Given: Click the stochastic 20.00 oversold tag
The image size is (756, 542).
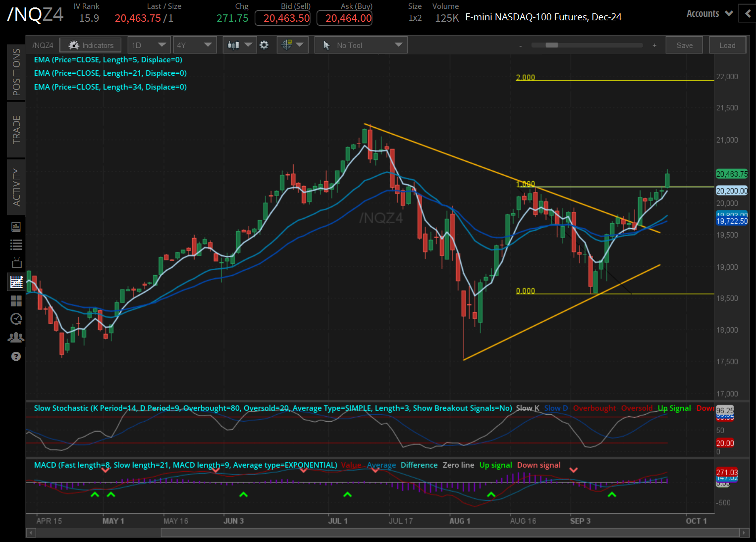Looking at the screenshot, I should 725,443.
